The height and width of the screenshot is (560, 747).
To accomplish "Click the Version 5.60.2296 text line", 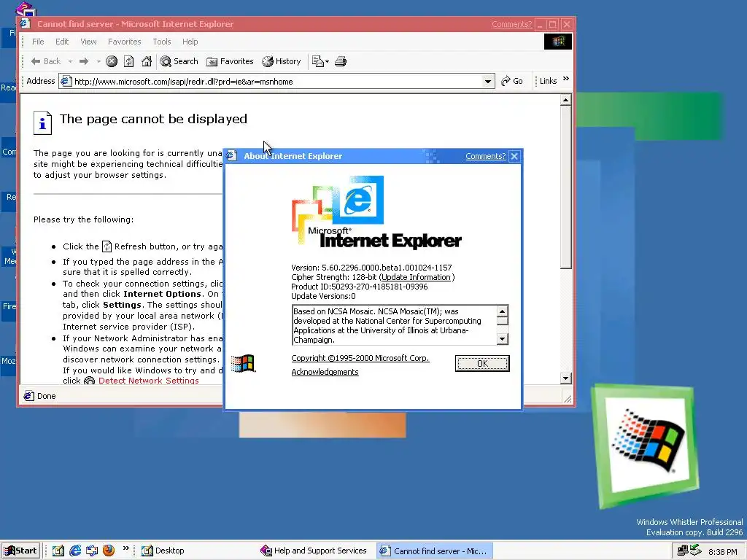I will coord(371,268).
